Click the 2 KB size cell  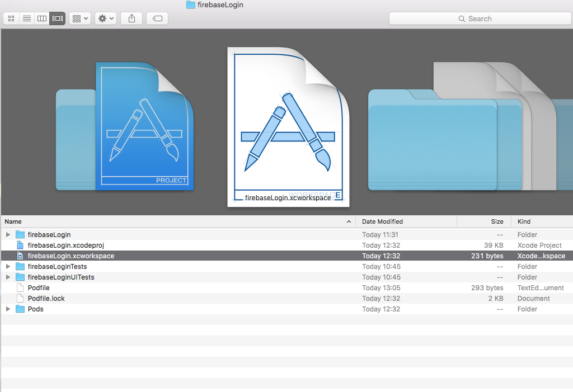pos(496,298)
